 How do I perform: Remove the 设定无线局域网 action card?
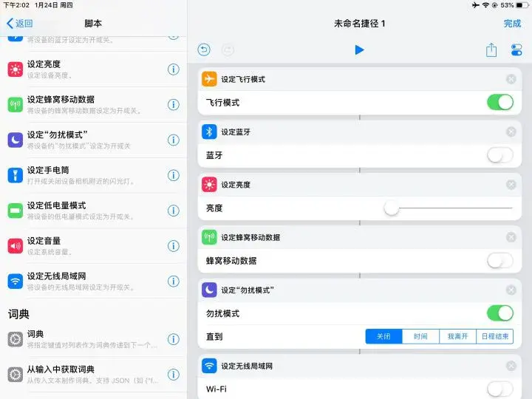click(511, 366)
